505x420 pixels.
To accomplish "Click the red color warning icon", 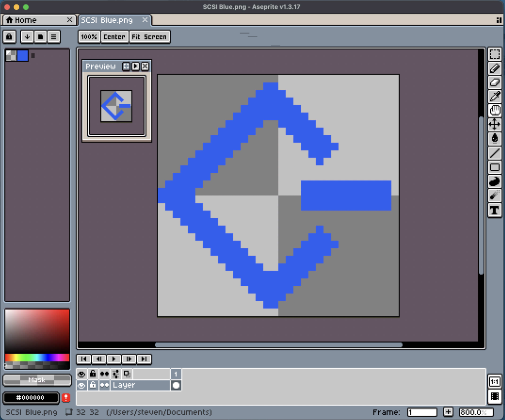I will point(66,398).
